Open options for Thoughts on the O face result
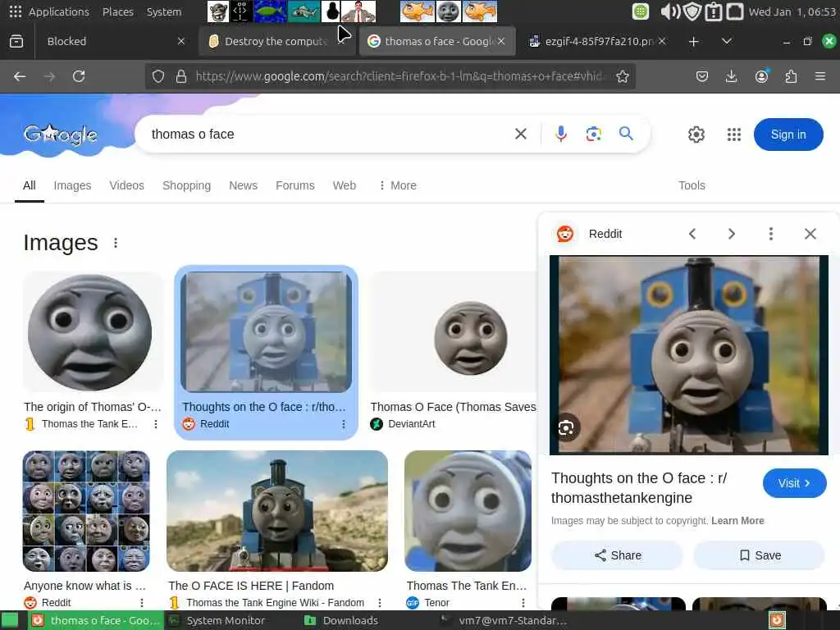The width and height of the screenshot is (840, 630). pos(343,424)
